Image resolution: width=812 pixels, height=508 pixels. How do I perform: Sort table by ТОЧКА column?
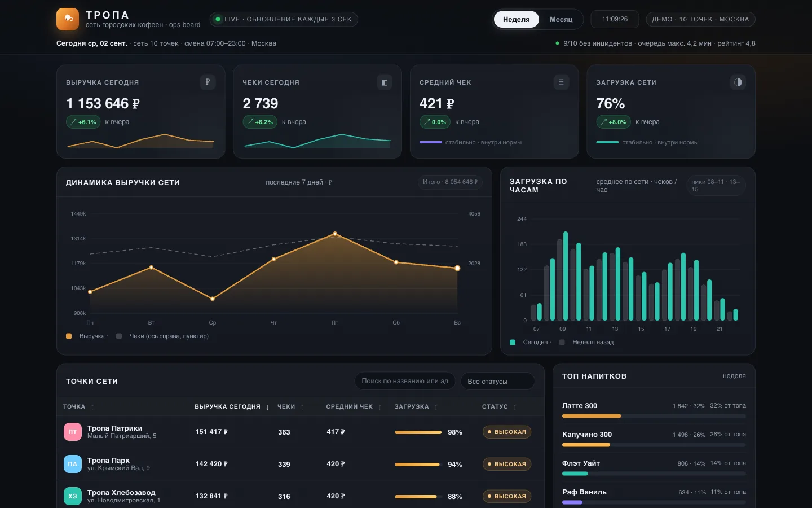(x=78, y=407)
